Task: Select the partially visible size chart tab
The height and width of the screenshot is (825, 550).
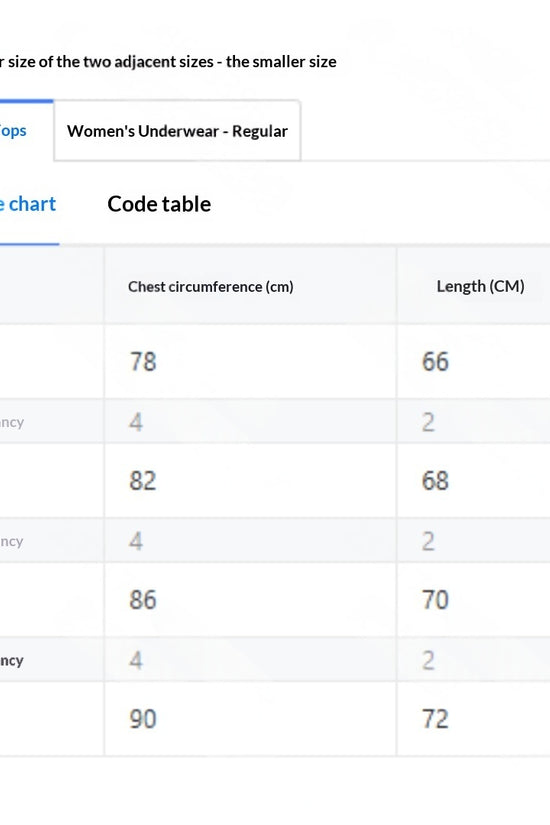Action: (28, 204)
